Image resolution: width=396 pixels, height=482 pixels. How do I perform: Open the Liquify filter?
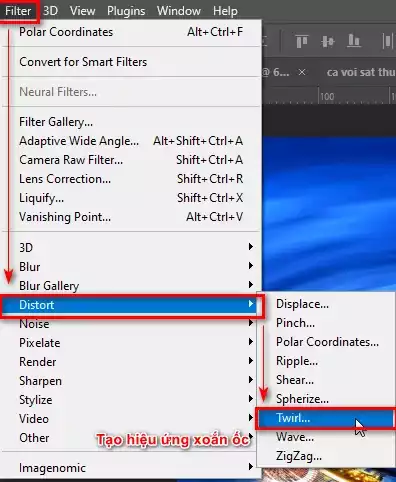131,198
